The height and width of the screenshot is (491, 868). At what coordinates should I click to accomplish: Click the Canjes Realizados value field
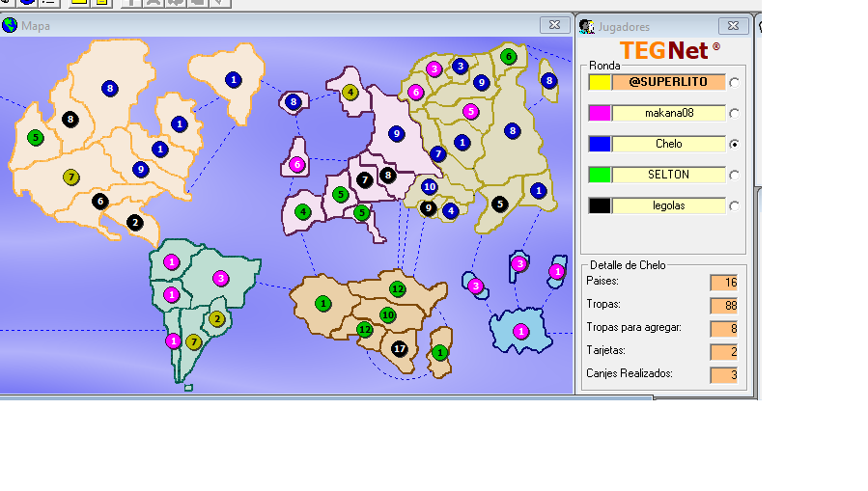pyautogui.click(x=723, y=374)
